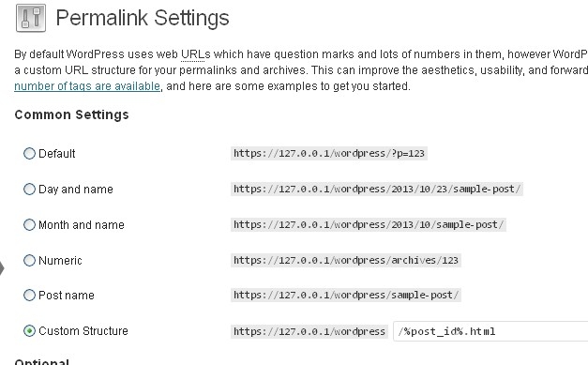The height and width of the screenshot is (365, 588).
Task: Click the collapse menu arrow at left edge
Action: coord(2,268)
